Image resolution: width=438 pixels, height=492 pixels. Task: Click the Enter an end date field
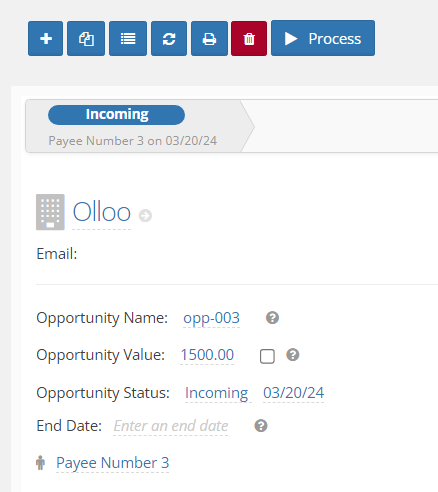[x=171, y=426]
